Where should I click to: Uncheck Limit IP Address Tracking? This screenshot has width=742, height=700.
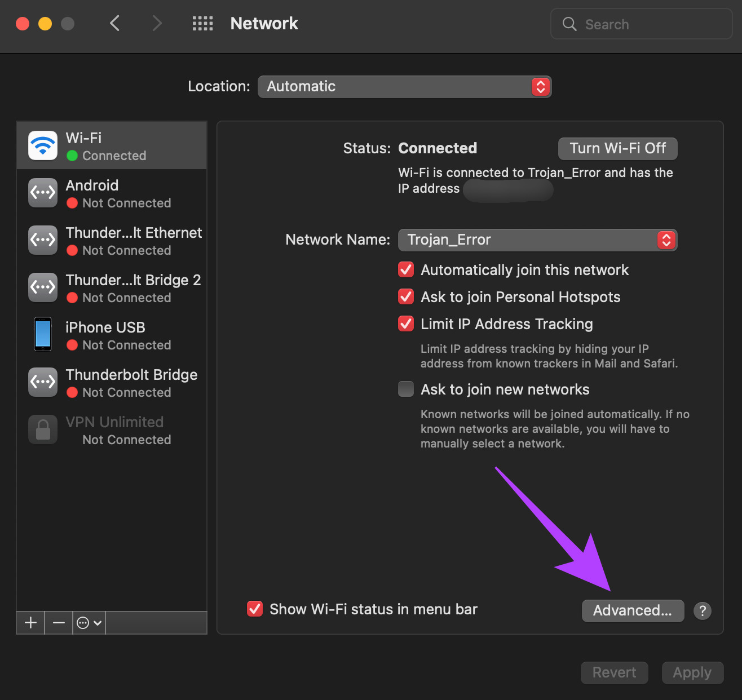coord(405,324)
